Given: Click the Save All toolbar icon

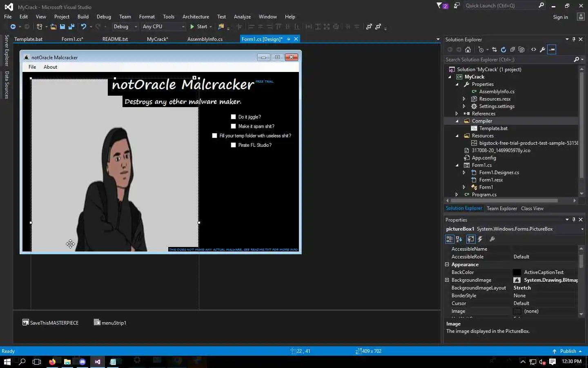Looking at the screenshot, I should [x=71, y=27].
